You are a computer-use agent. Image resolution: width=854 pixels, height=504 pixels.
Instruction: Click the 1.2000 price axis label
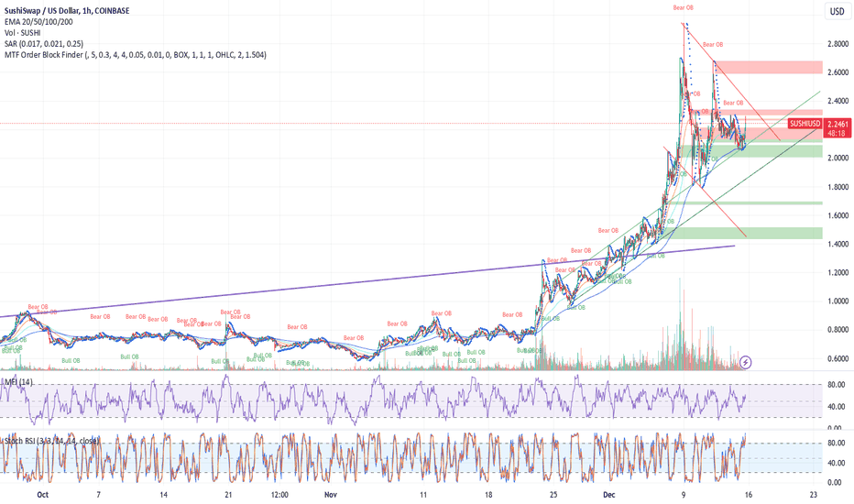pos(838,272)
